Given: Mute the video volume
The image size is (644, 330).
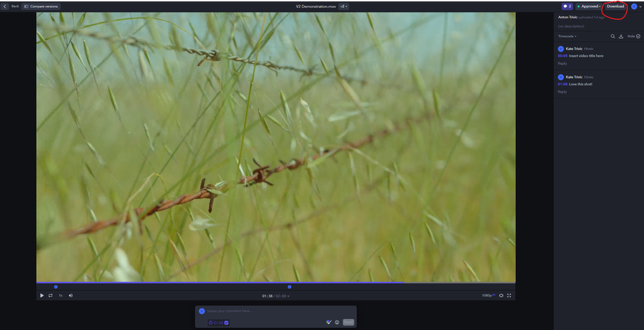Looking at the screenshot, I should [71, 295].
